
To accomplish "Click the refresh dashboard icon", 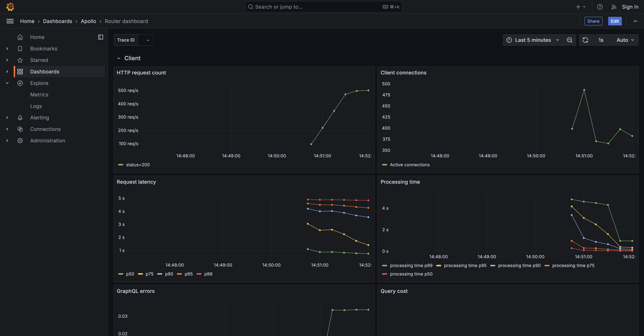I will [585, 40].
